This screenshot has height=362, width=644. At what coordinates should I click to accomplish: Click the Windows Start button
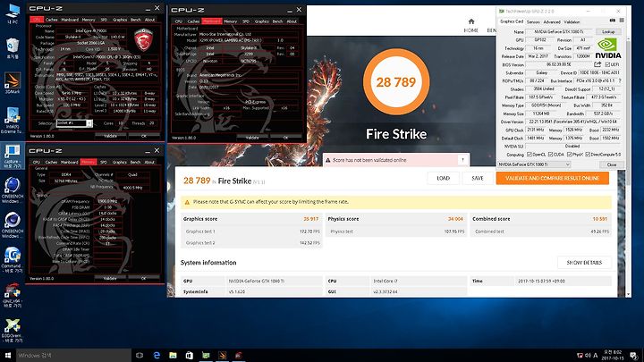coord(7,355)
